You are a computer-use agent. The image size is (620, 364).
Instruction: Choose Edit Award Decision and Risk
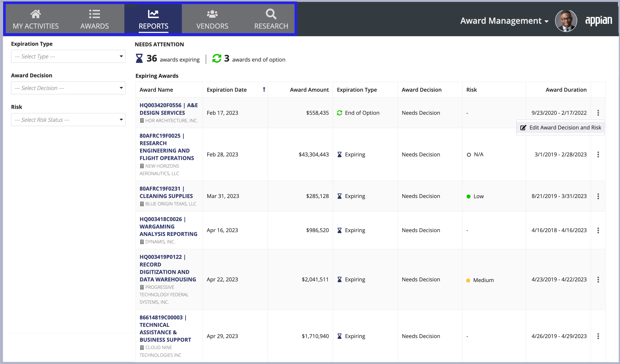(x=560, y=127)
